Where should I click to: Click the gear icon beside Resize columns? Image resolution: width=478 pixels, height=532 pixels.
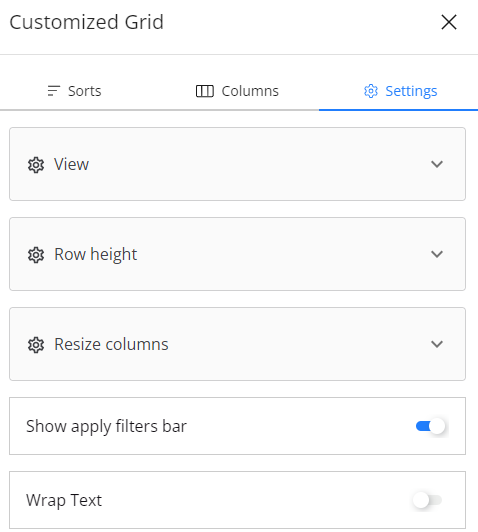tap(36, 345)
